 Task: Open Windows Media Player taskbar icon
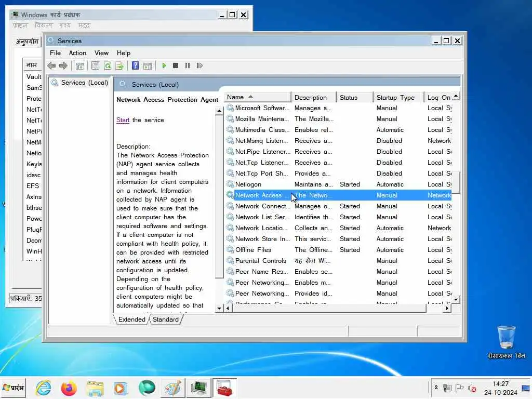coord(121,388)
